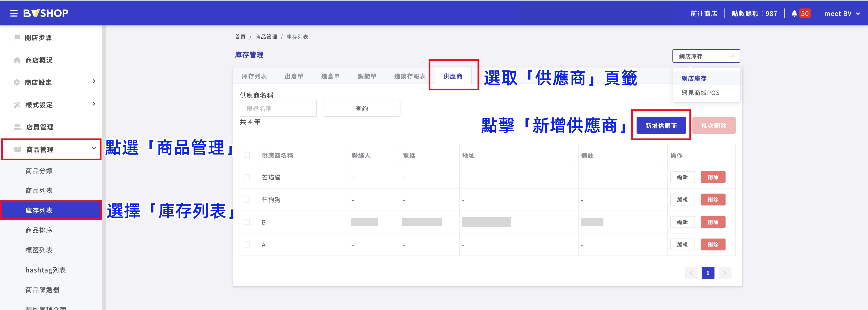Delete supplier B
Image resolution: width=868 pixels, height=310 pixels.
tap(713, 222)
